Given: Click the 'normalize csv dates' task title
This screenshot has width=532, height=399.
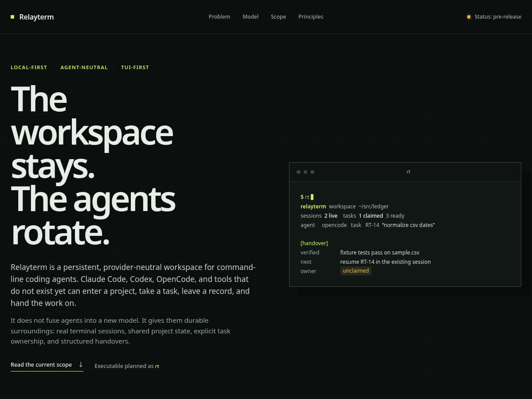Looking at the screenshot, I should coord(408,225).
